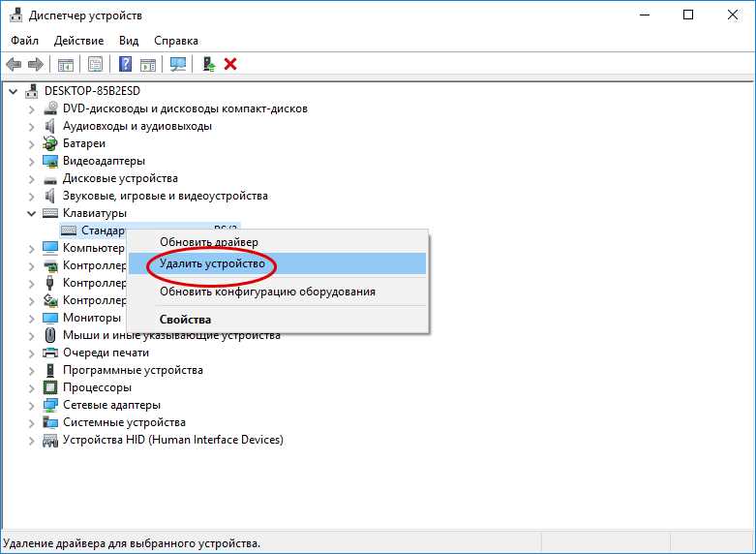Open the Вид menu
This screenshot has height=554, width=756.
pos(129,41)
